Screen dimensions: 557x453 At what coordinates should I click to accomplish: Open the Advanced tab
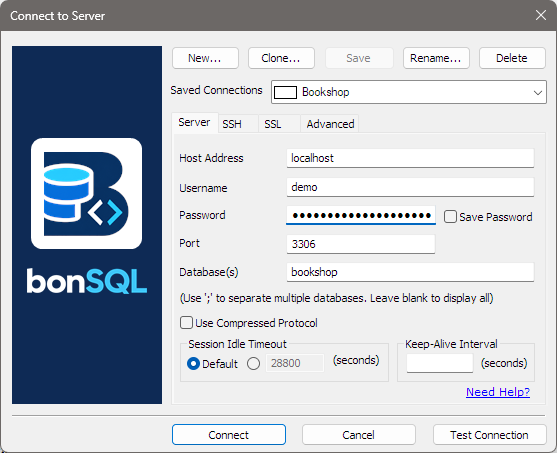click(330, 124)
